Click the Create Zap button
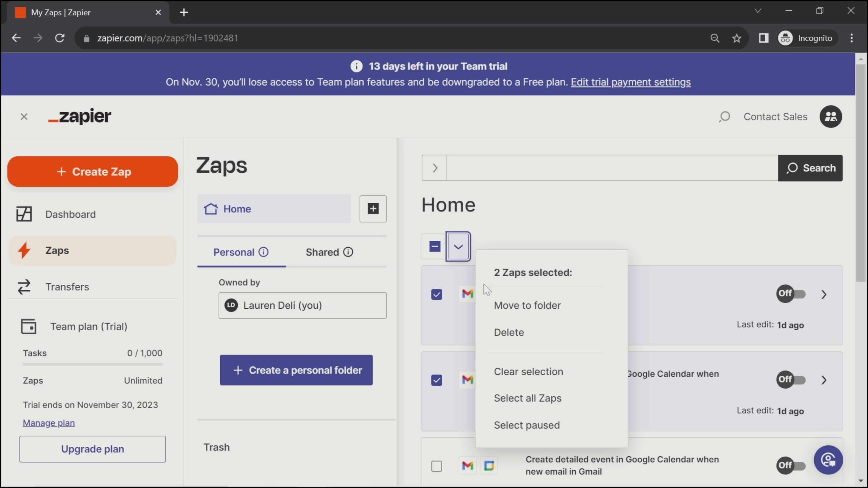This screenshot has width=868, height=488. (92, 171)
